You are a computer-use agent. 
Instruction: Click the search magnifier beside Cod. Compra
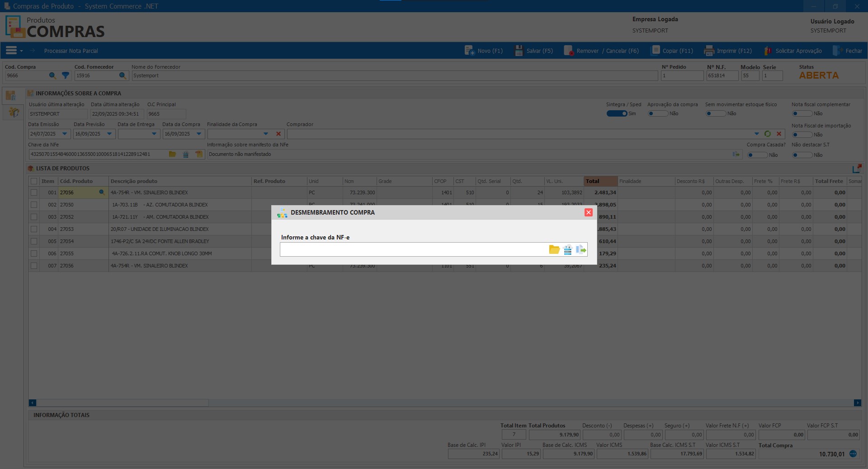(x=52, y=75)
